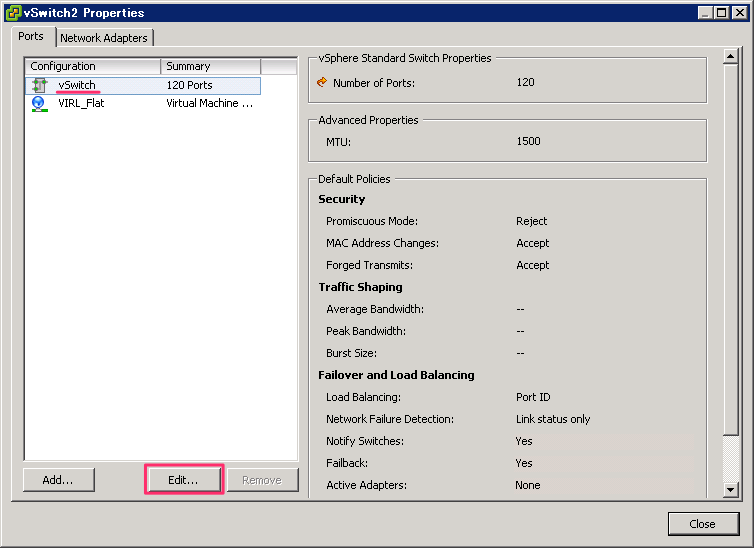The width and height of the screenshot is (754, 548).
Task: Switch to the Ports tab
Action: 31,37
